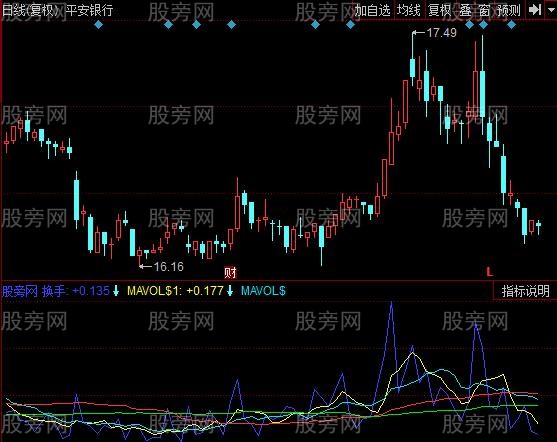557x442 pixels.
Task: Click the 日线(复权) period label
Action: click(31, 10)
